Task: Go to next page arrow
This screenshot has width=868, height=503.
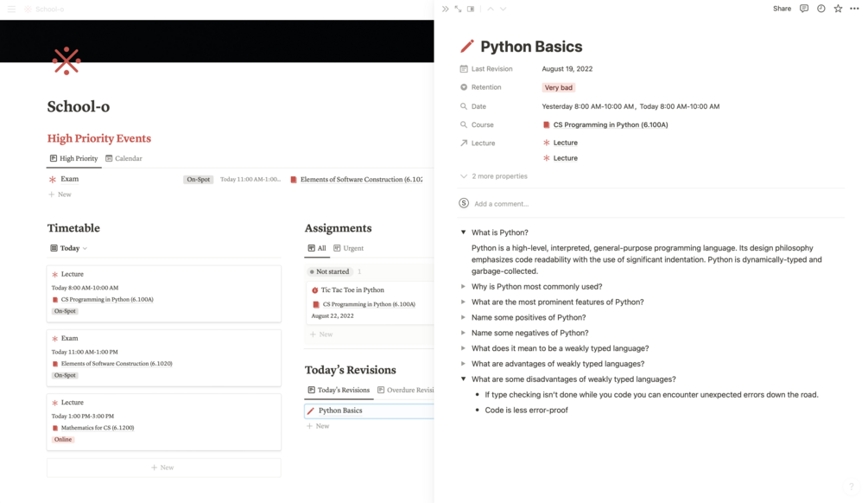Action: click(x=503, y=9)
